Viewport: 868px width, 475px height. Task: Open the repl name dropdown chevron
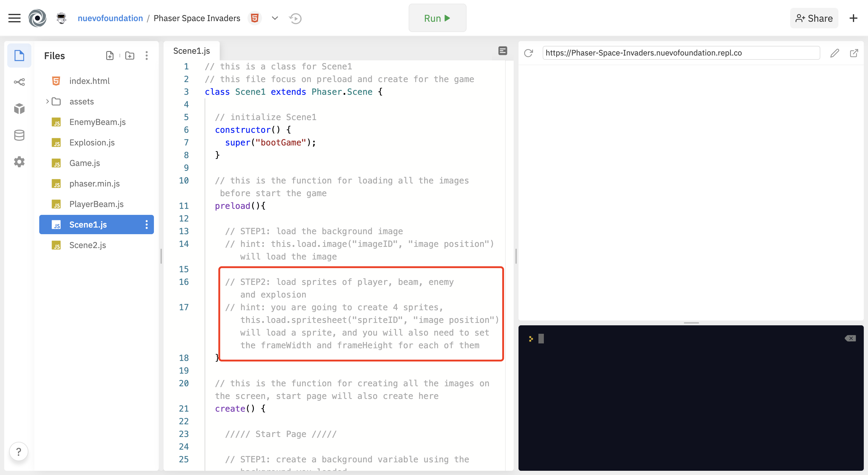[x=275, y=18]
